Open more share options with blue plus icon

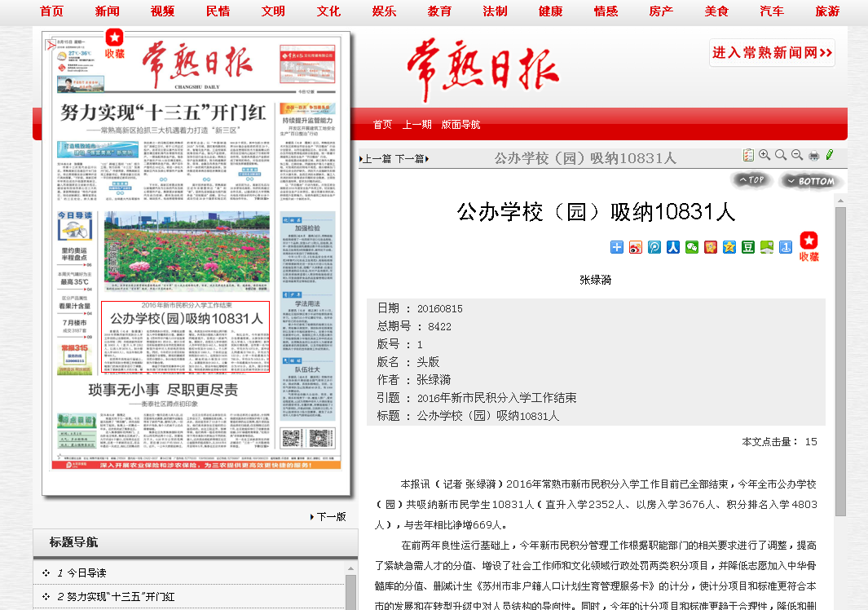(x=617, y=247)
